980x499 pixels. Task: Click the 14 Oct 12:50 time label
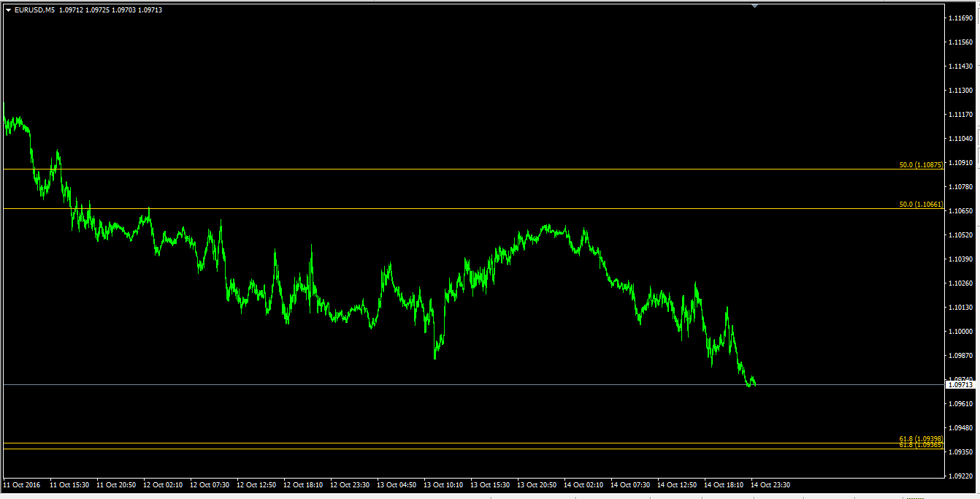click(x=677, y=484)
